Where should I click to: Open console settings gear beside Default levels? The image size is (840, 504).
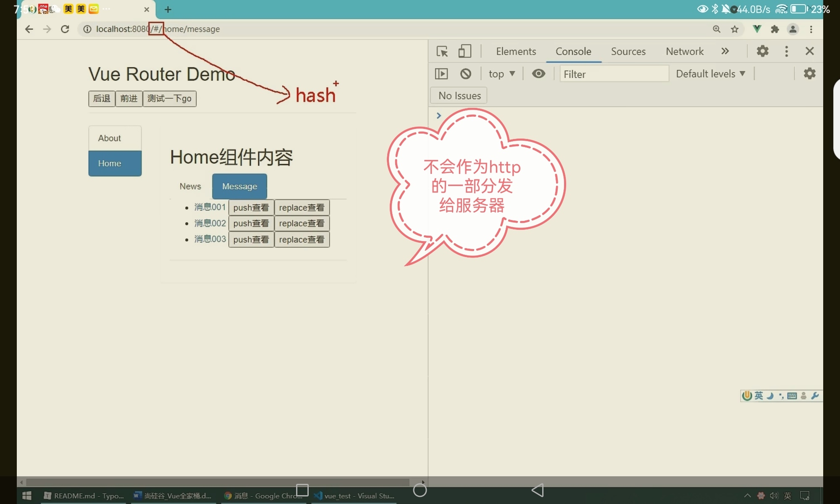click(x=809, y=74)
